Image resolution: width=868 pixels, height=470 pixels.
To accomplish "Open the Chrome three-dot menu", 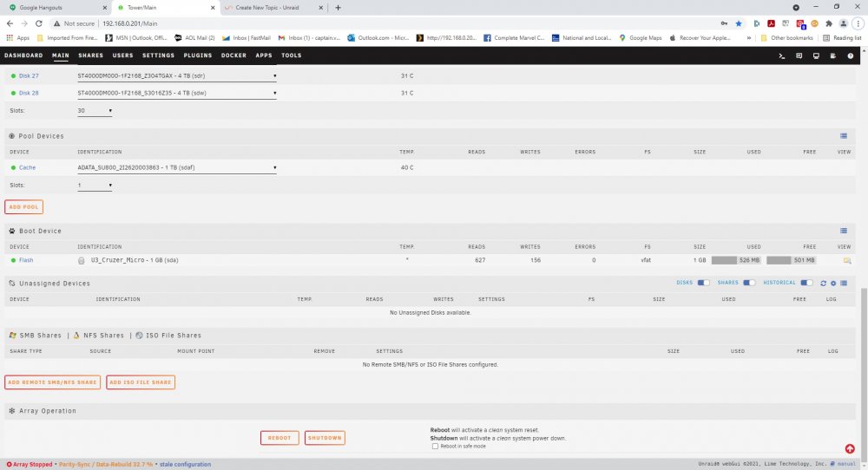I will pos(858,23).
